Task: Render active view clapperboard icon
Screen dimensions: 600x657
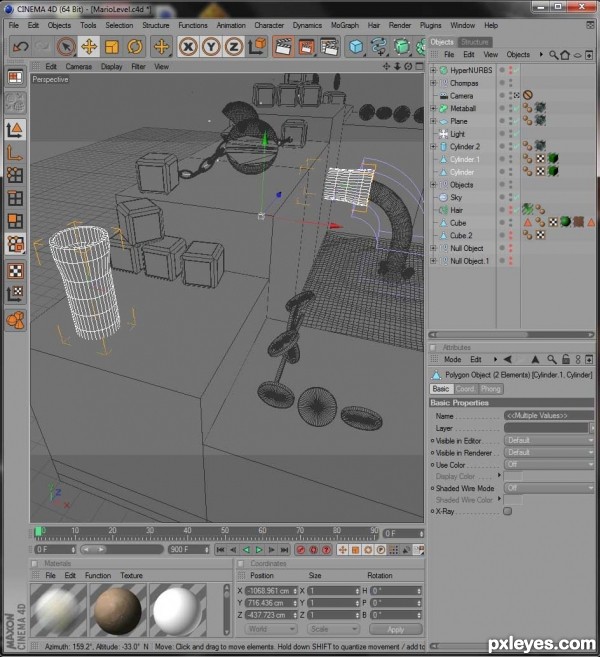Action: (x=284, y=47)
